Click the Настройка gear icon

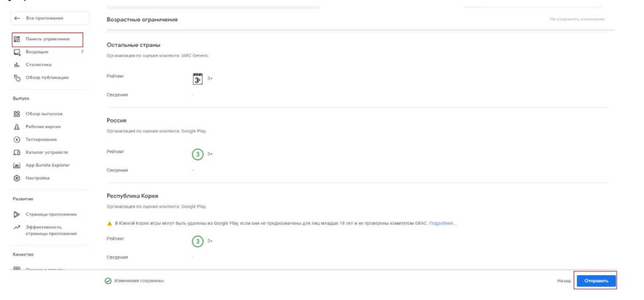click(17, 178)
